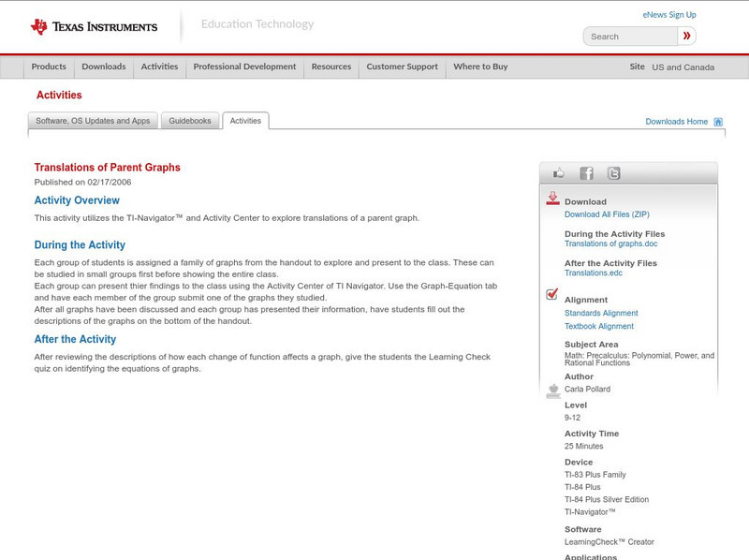Click the After the Activity heading
The width and height of the screenshot is (749, 560).
point(75,339)
